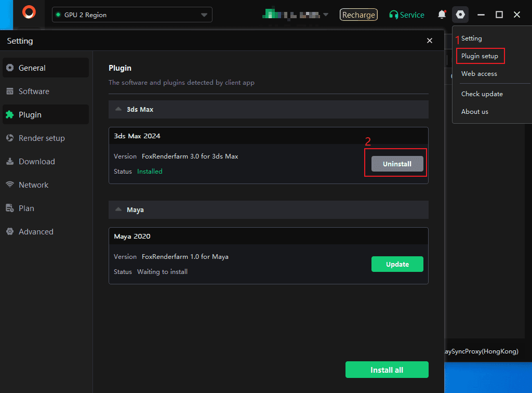
Task: Click the Install all button
Action: pos(387,370)
